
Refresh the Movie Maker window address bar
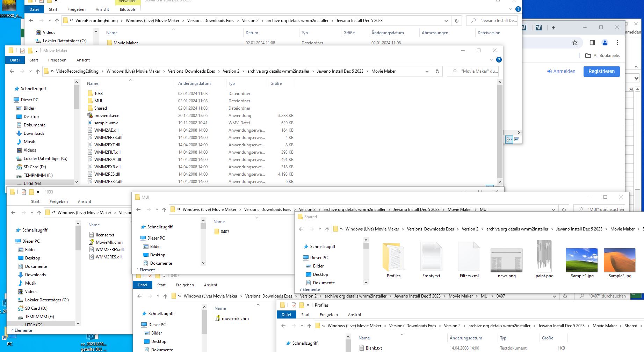(437, 71)
